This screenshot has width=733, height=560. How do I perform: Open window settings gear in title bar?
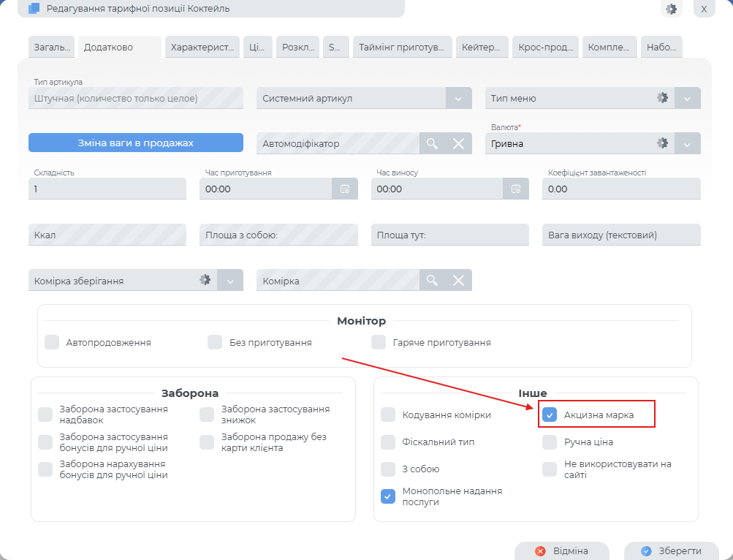click(x=670, y=10)
